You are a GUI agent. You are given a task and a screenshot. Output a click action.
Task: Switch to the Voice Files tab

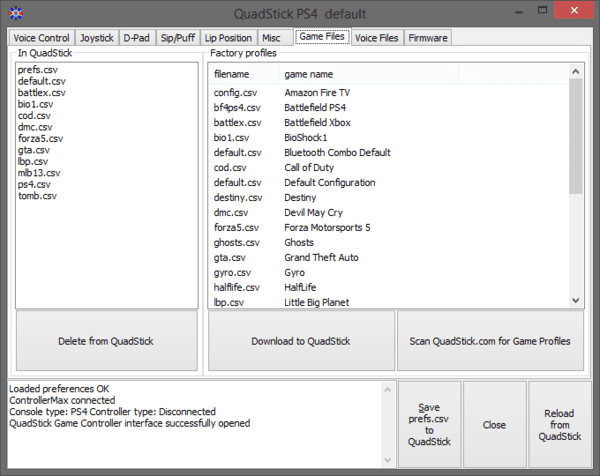(x=376, y=38)
